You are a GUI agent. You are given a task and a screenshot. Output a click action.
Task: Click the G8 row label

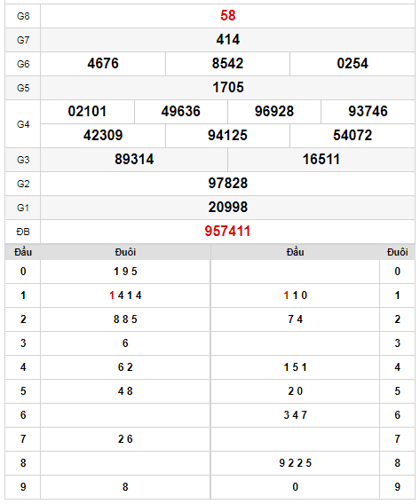click(23, 16)
